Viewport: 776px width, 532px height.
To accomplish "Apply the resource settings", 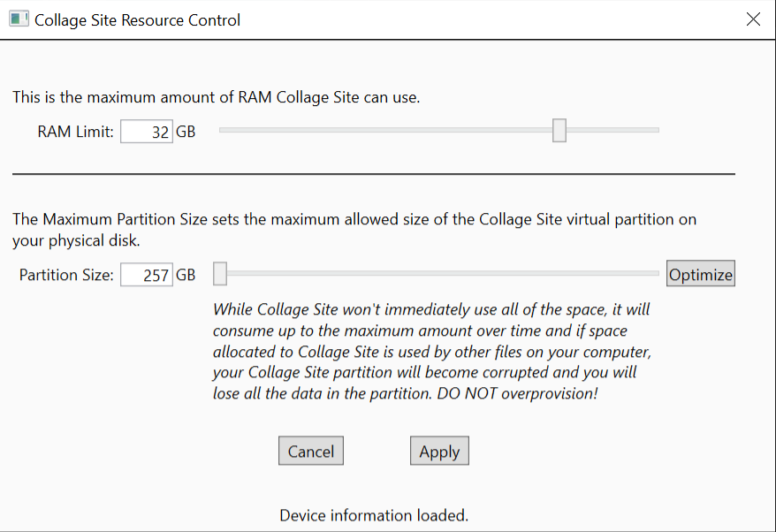I will pos(439,451).
